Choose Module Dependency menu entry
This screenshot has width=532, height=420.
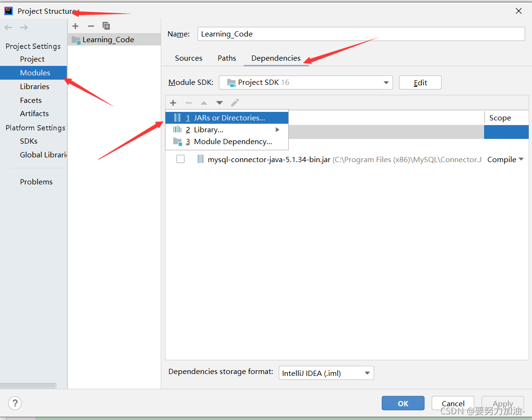pyautogui.click(x=227, y=141)
